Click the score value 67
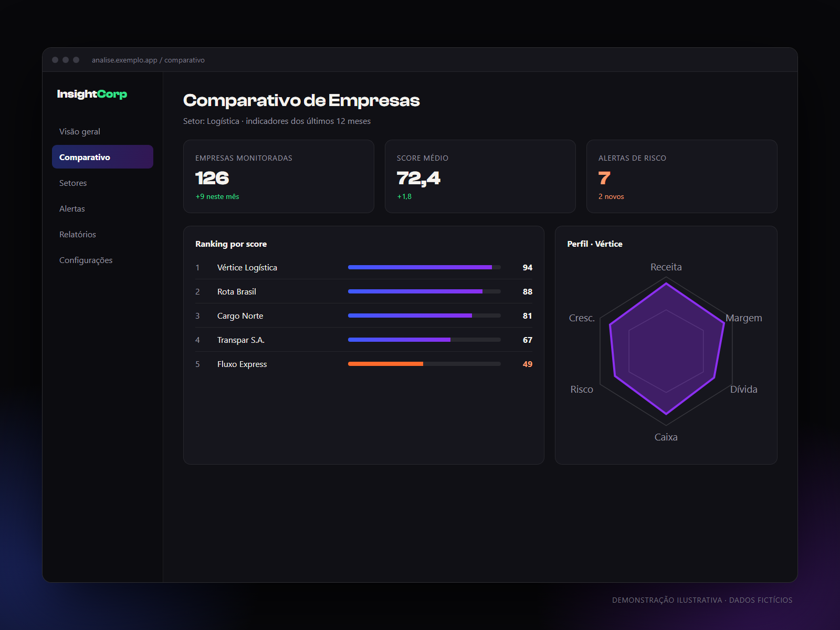This screenshot has width=840, height=630. point(528,340)
